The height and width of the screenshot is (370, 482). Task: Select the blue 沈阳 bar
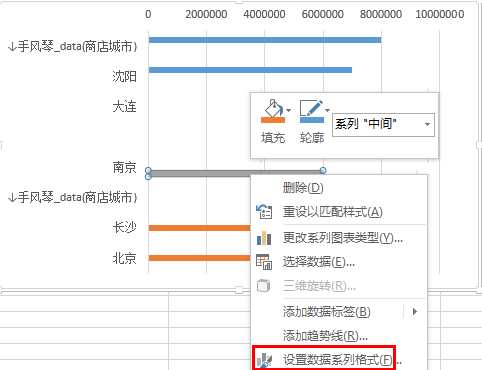[x=250, y=70]
